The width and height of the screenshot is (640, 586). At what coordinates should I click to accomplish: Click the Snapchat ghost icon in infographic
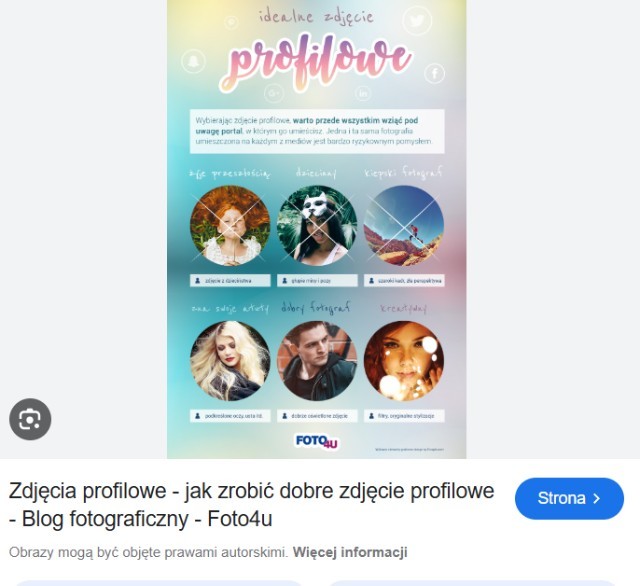(x=193, y=61)
